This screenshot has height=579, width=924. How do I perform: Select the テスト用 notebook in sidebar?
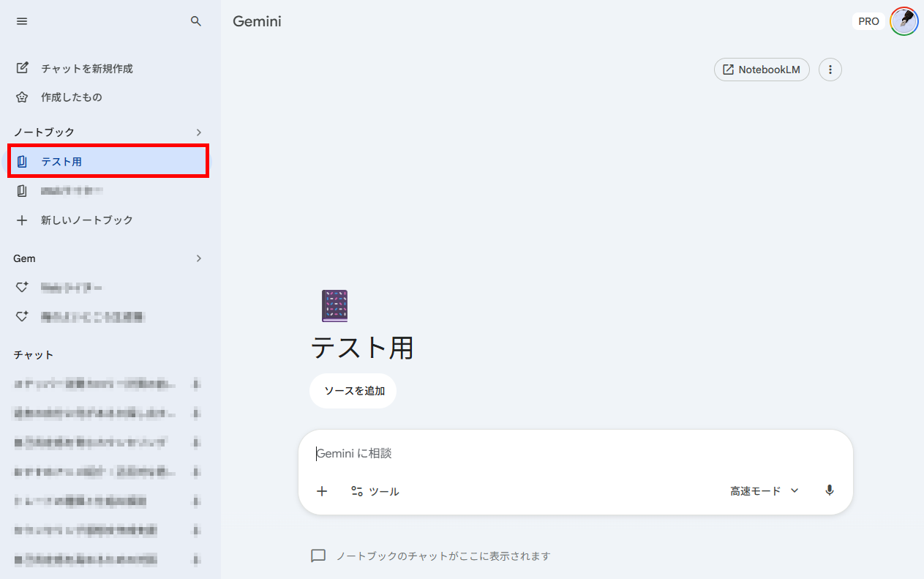108,161
